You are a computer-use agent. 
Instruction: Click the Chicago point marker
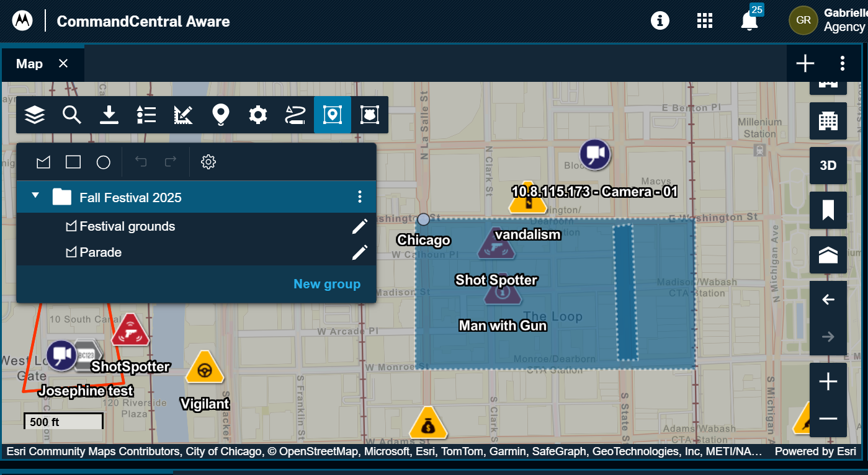[x=423, y=220]
